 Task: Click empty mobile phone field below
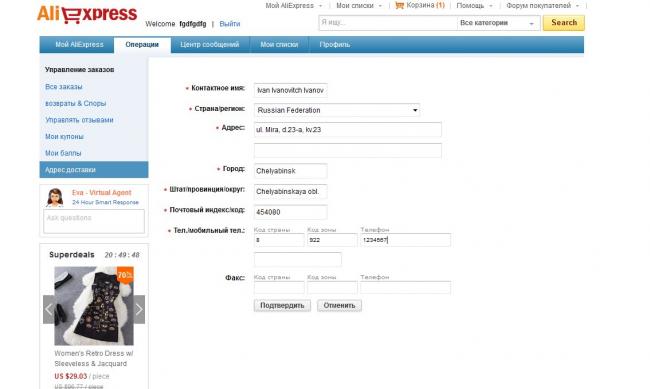tap(298, 259)
